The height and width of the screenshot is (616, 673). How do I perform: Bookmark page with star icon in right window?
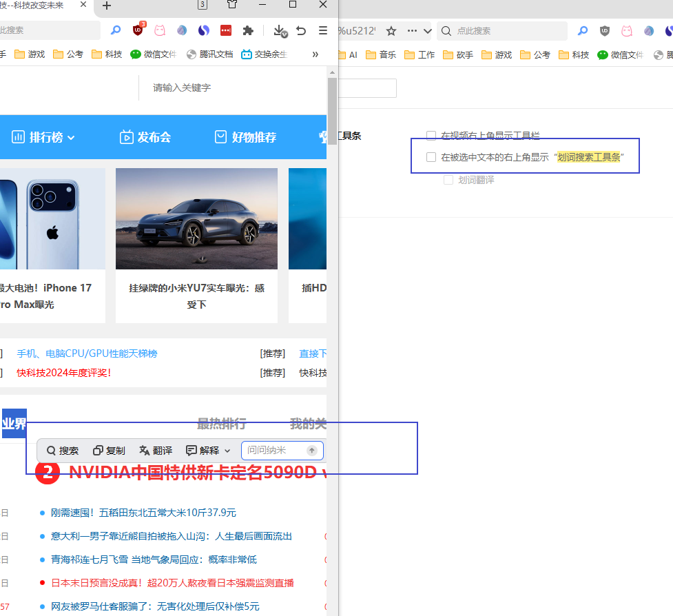pos(391,31)
